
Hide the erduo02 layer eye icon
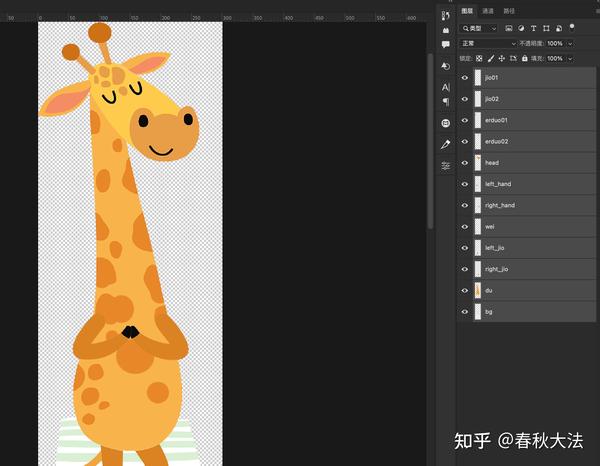click(x=465, y=142)
